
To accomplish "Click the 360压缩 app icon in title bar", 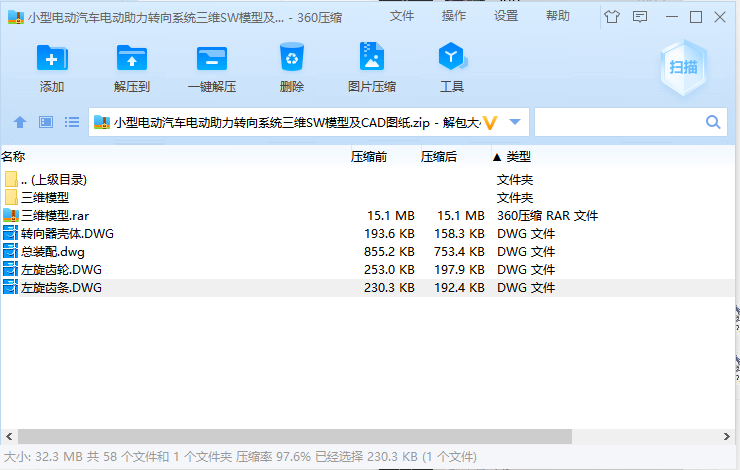I will [16, 17].
